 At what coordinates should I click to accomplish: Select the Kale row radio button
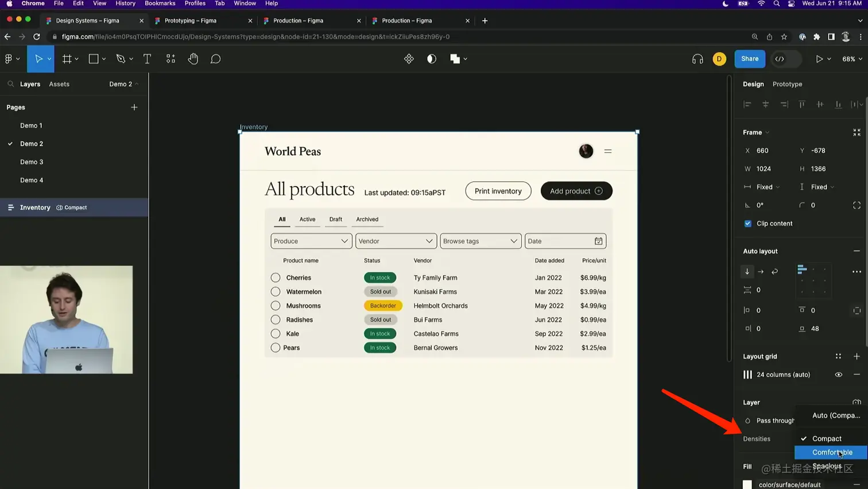pyautogui.click(x=276, y=333)
